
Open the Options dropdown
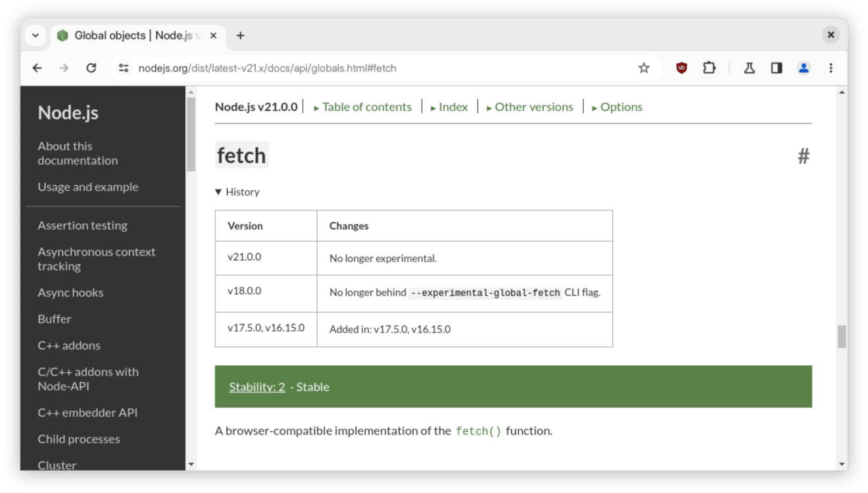click(x=617, y=107)
